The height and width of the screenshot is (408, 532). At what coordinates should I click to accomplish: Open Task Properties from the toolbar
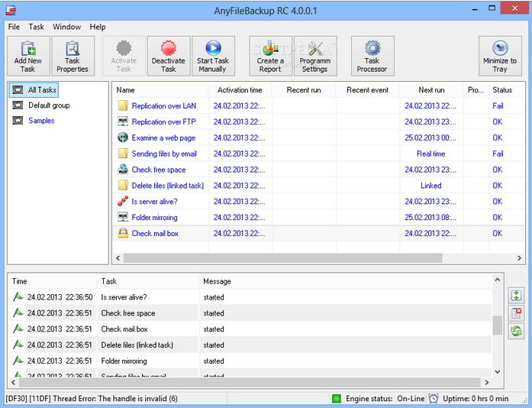[x=73, y=56]
